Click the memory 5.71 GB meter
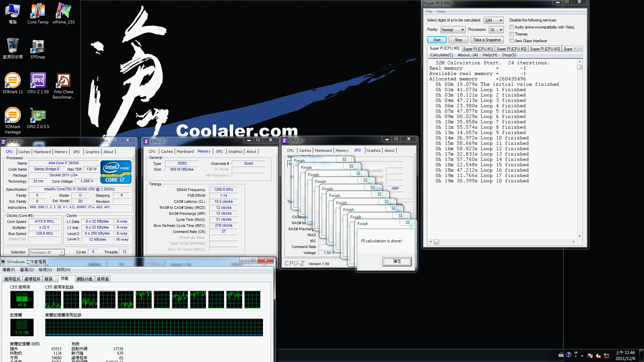644x362 pixels. (x=22, y=327)
